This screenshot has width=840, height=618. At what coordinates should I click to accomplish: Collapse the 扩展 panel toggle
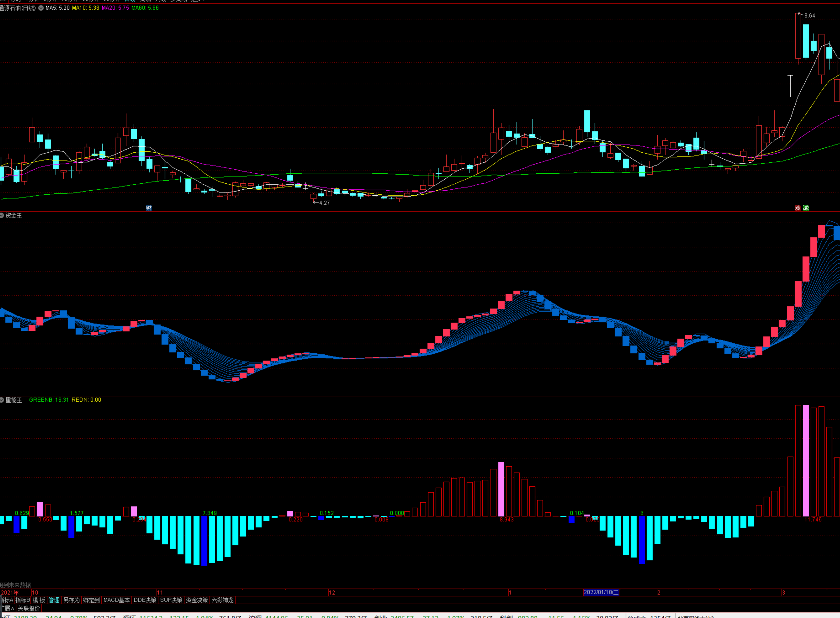8,608
